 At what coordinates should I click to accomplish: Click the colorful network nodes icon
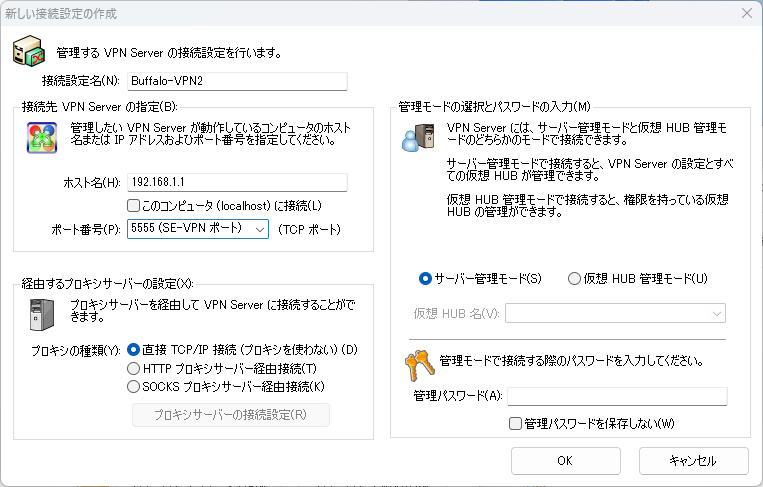(x=42, y=138)
